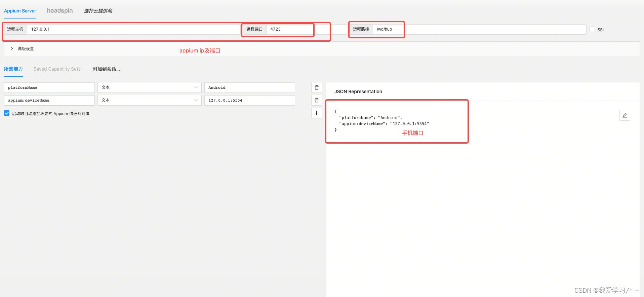Image resolution: width=644 pixels, height=297 pixels.
Task: Select the 所需能力 tab
Action: click(x=13, y=69)
